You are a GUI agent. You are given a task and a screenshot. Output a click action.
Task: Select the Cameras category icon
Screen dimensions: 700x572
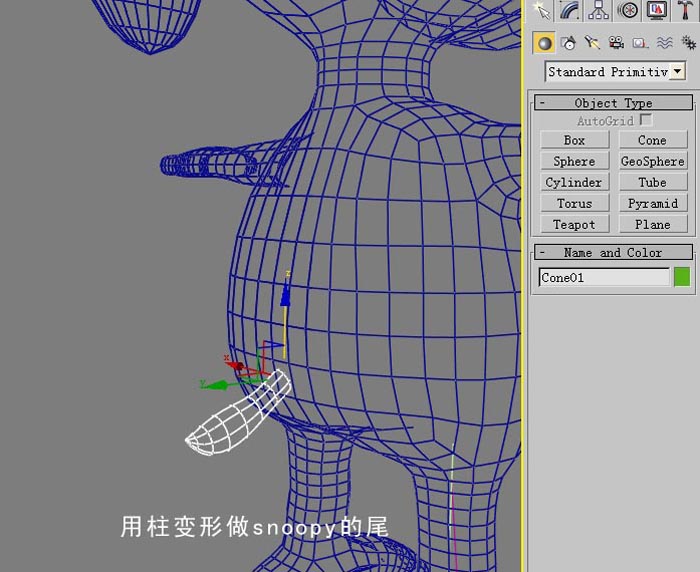[x=617, y=43]
